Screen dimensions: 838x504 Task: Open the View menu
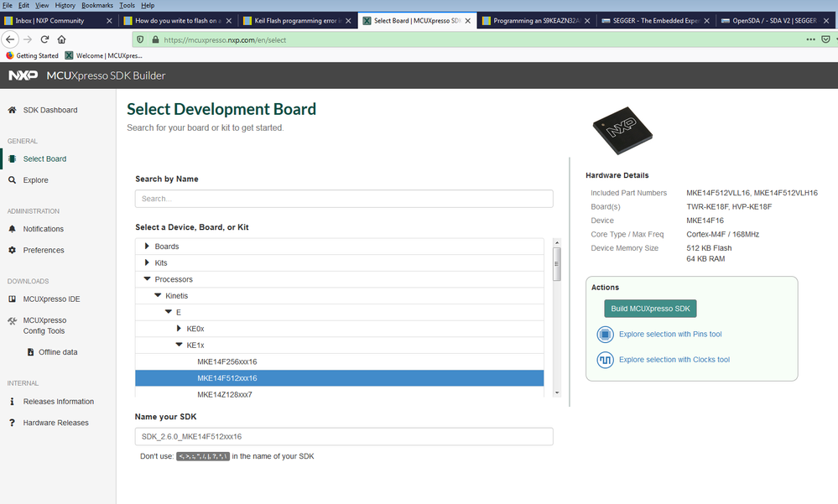42,5
